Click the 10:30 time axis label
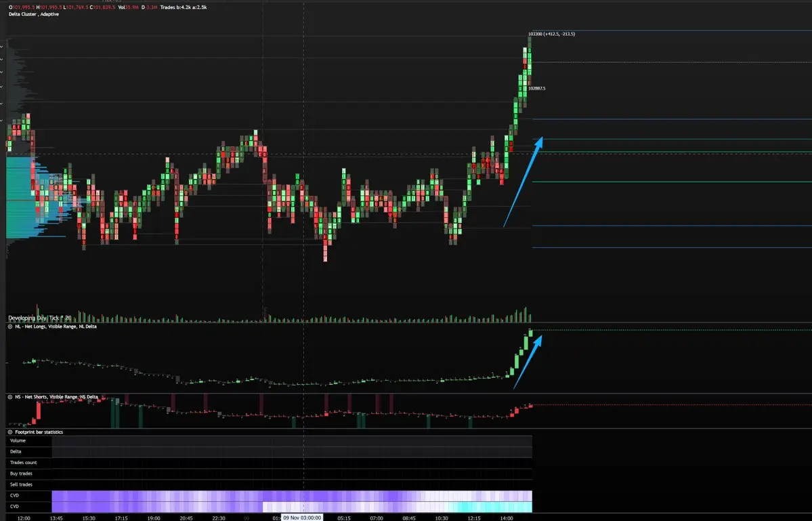 coord(442,518)
